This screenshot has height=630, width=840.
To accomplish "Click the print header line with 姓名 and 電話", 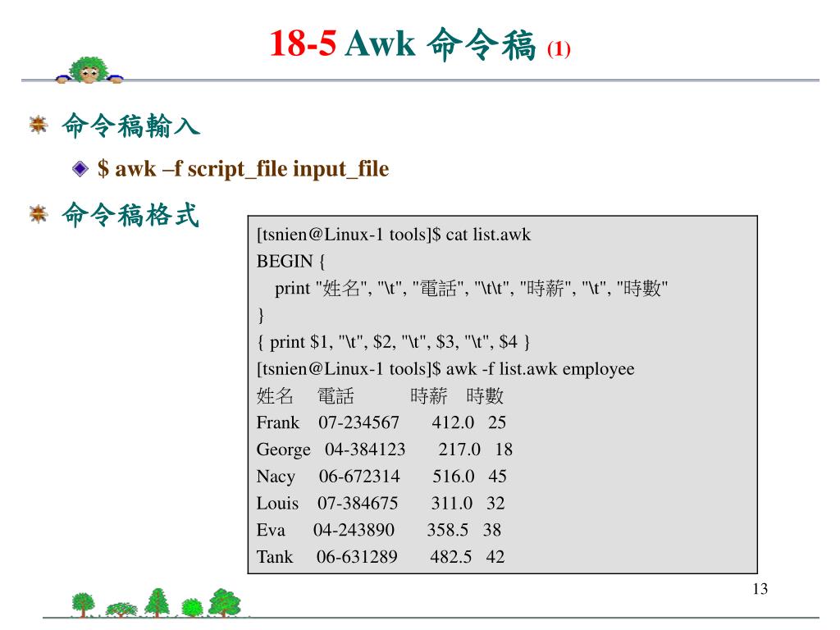I will [471, 288].
